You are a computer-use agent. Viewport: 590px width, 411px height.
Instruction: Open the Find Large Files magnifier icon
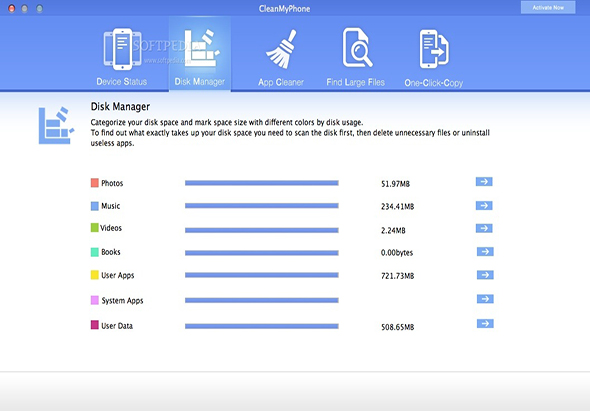[x=357, y=47]
